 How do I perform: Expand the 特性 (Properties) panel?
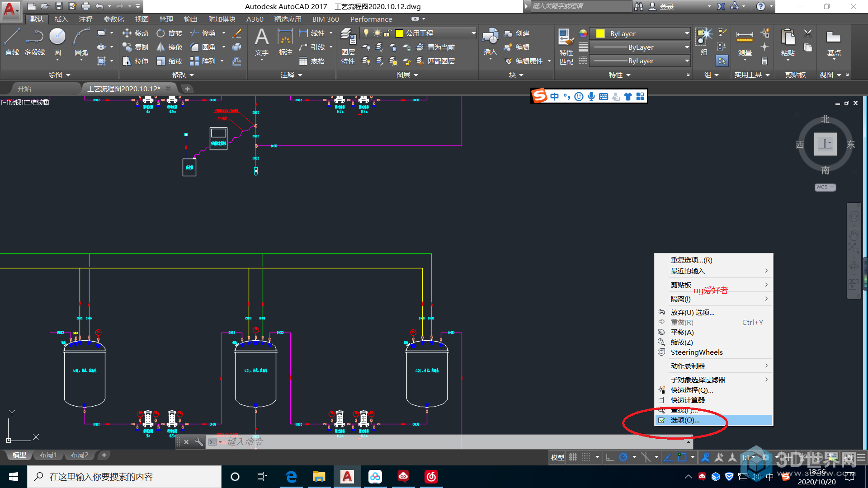coord(620,75)
